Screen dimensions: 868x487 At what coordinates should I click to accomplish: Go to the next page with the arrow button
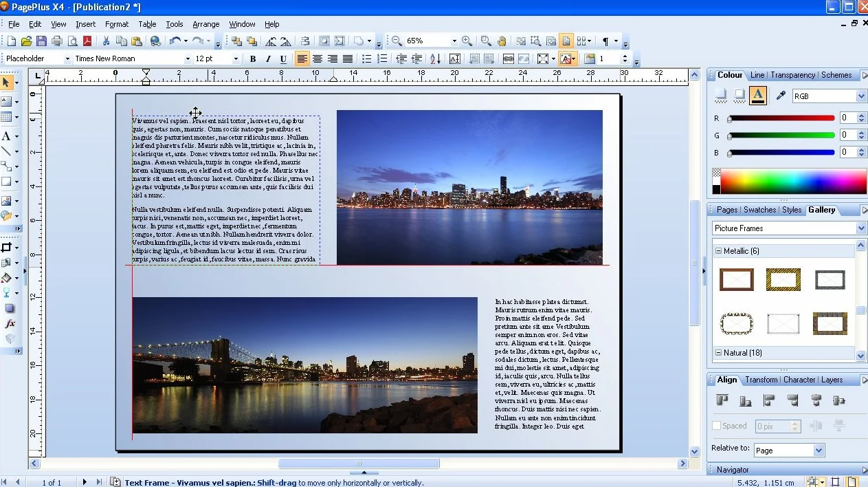point(85,482)
